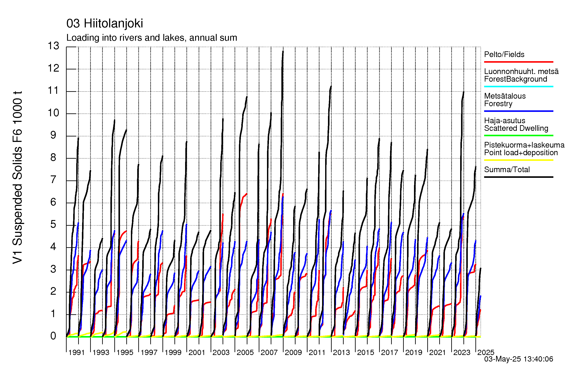Select the 'Summa/Total' legend label
The width and height of the screenshot is (588, 370).
coord(507,170)
